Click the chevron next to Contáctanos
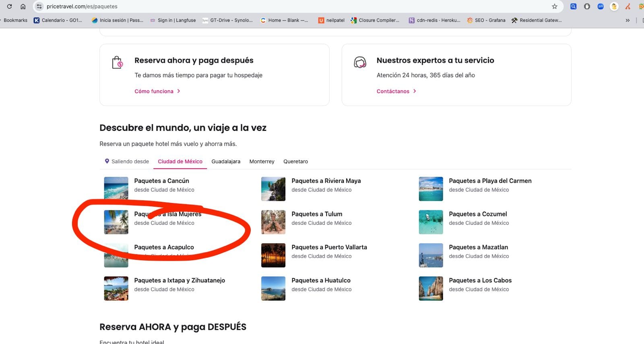The image size is (644, 344). (415, 91)
